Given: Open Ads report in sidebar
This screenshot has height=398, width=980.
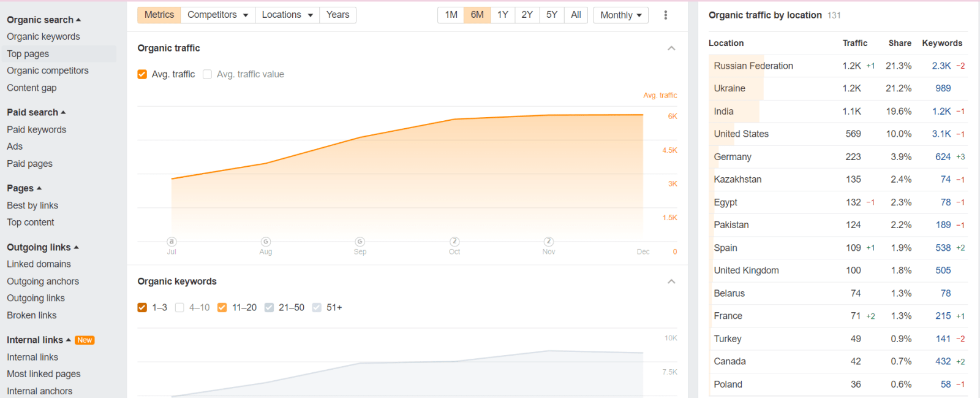Looking at the screenshot, I should click(x=15, y=147).
